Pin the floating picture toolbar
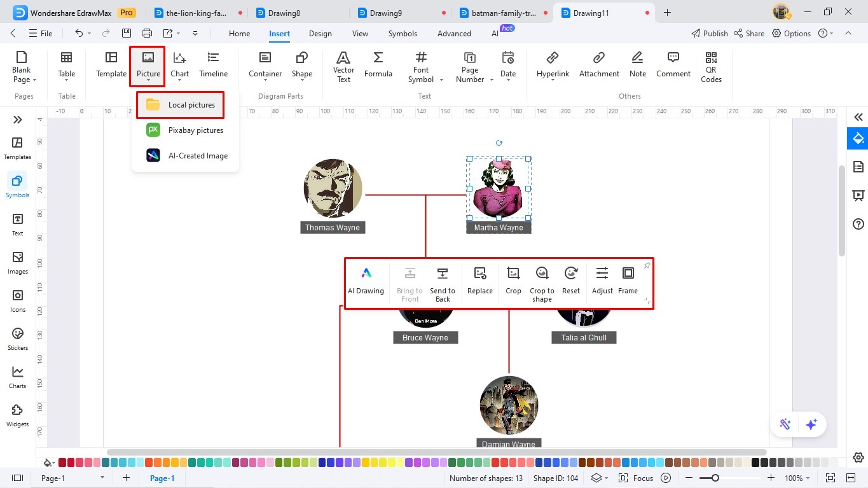The height and width of the screenshot is (488, 868). tap(647, 265)
